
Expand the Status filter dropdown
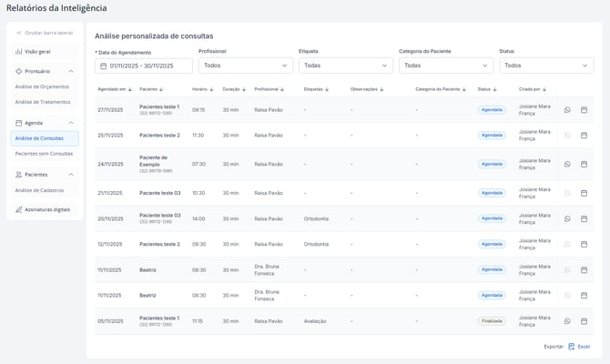[x=545, y=66]
